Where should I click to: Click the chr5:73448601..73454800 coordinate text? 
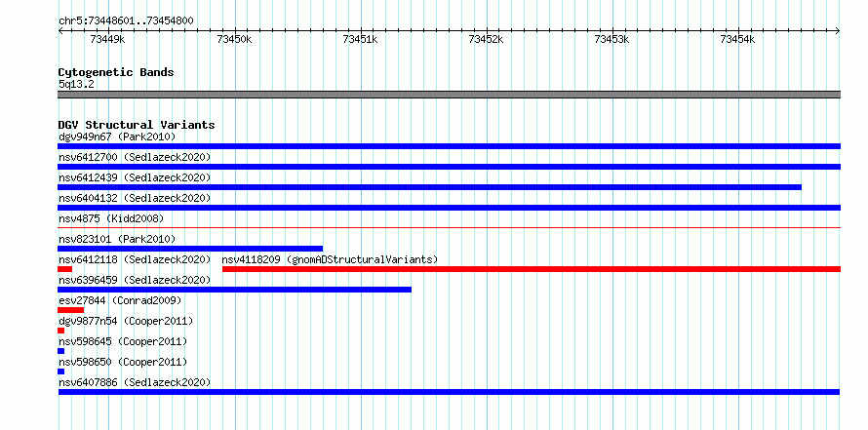[126, 21]
